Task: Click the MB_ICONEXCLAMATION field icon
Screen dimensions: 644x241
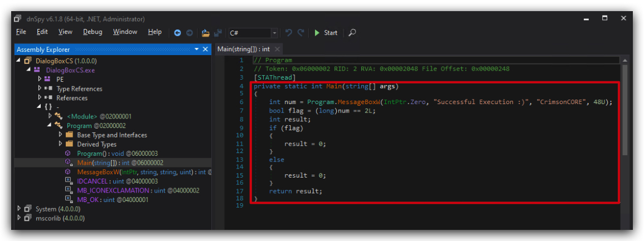Action: [x=69, y=190]
